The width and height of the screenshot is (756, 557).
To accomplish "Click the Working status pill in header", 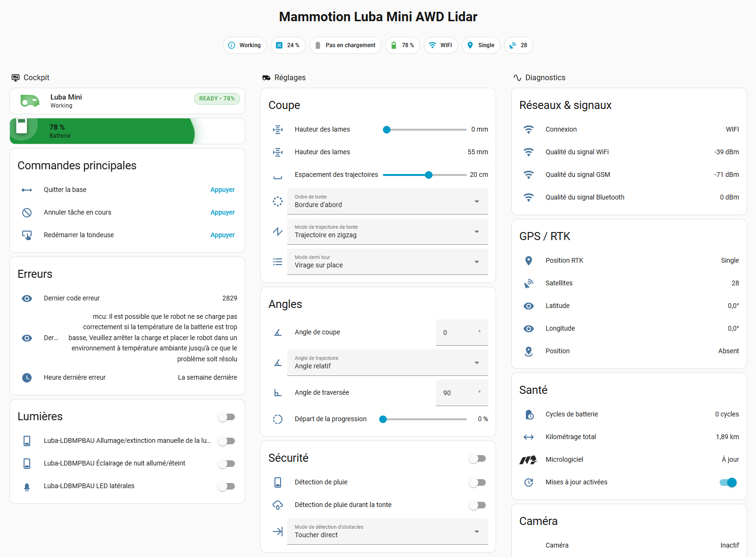I will point(245,45).
